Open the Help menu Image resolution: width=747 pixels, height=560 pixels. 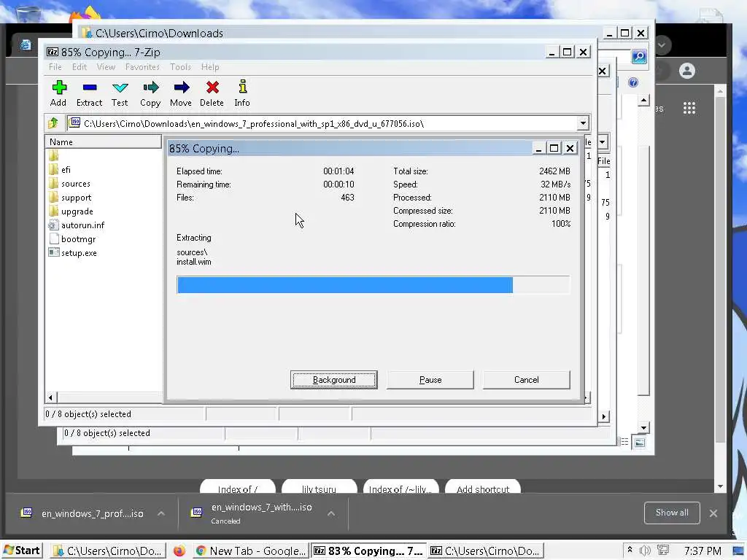[x=210, y=67]
